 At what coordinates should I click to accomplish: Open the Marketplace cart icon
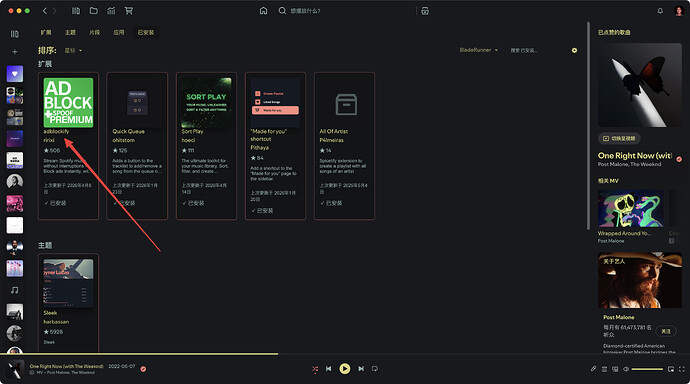coord(128,11)
